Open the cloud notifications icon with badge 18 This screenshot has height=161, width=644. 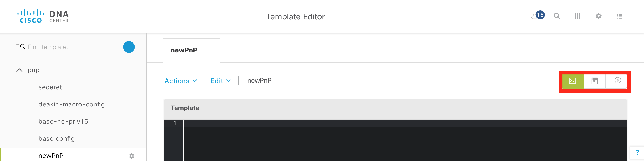coord(538,16)
